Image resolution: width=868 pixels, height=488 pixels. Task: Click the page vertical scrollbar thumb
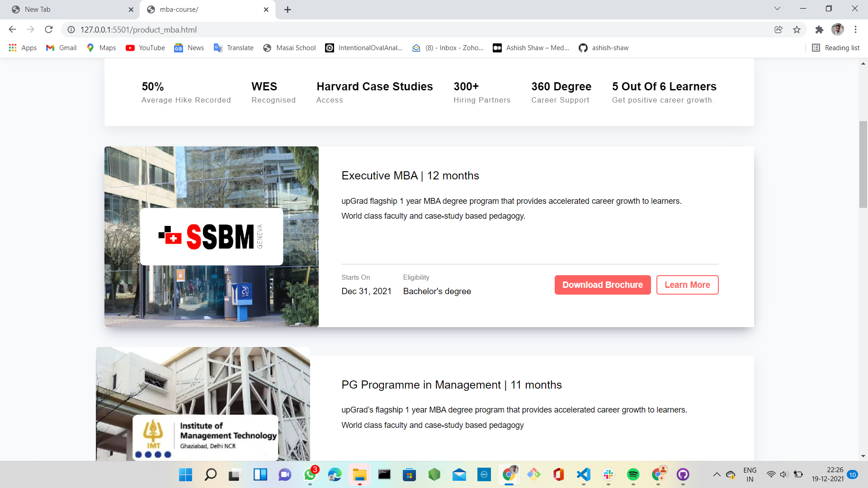(x=863, y=164)
